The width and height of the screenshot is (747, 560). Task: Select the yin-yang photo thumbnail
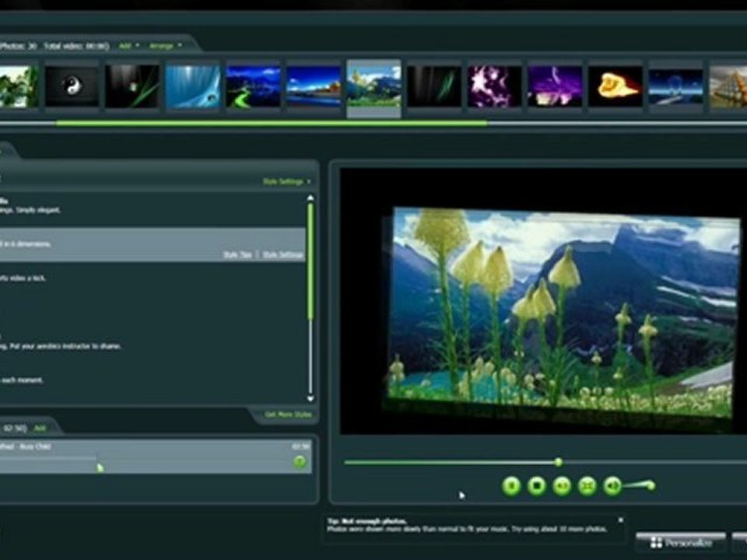pyautogui.click(x=72, y=86)
